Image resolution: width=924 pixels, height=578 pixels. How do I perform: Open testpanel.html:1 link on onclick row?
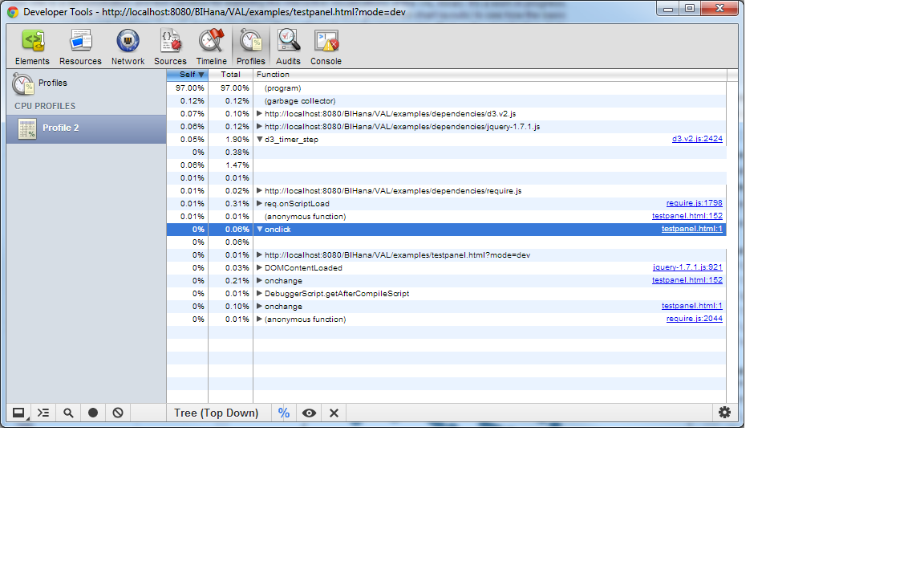(692, 229)
